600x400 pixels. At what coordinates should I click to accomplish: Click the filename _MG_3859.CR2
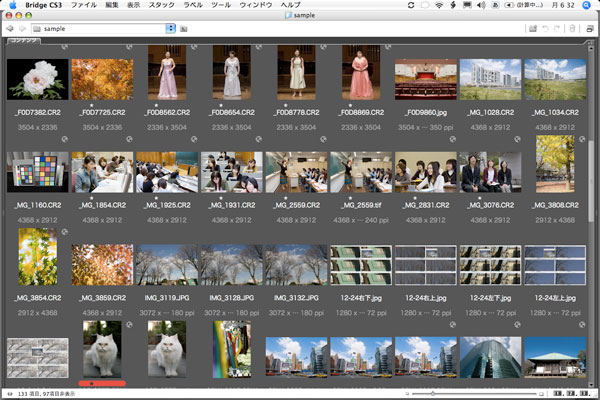(103, 298)
